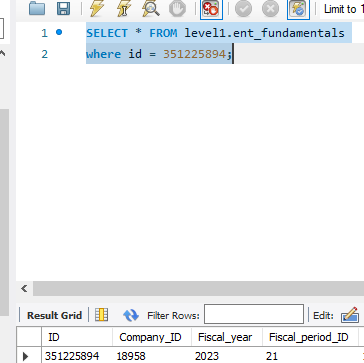The width and height of the screenshot is (364, 363).
Task: Save the script with floppy disk icon
Action: 63,9
